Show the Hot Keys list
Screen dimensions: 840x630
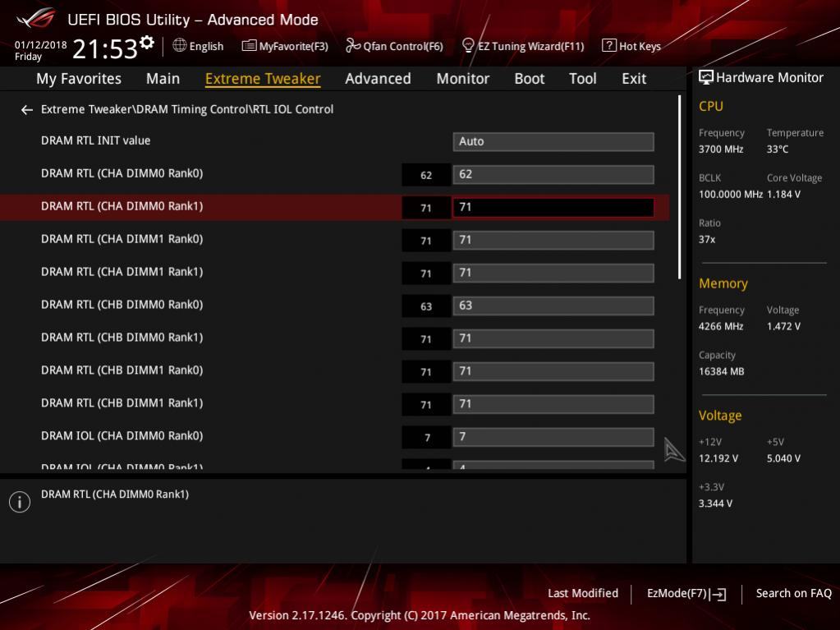click(x=640, y=46)
